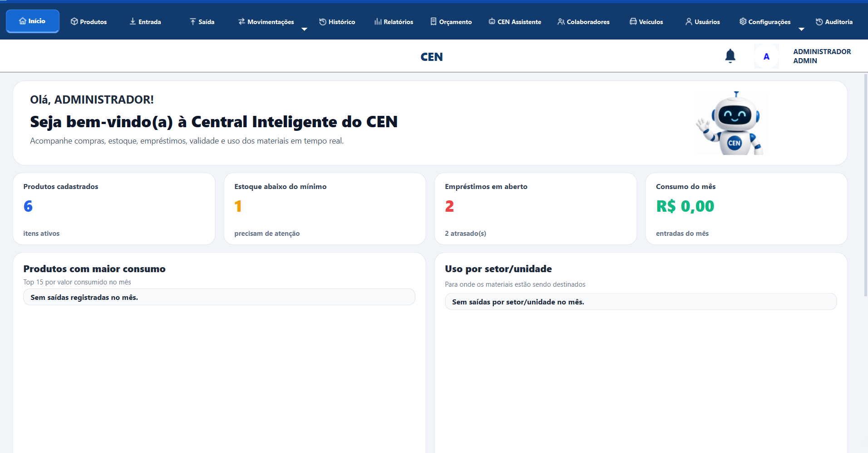Click the CEN robot mascot image

tap(730, 123)
